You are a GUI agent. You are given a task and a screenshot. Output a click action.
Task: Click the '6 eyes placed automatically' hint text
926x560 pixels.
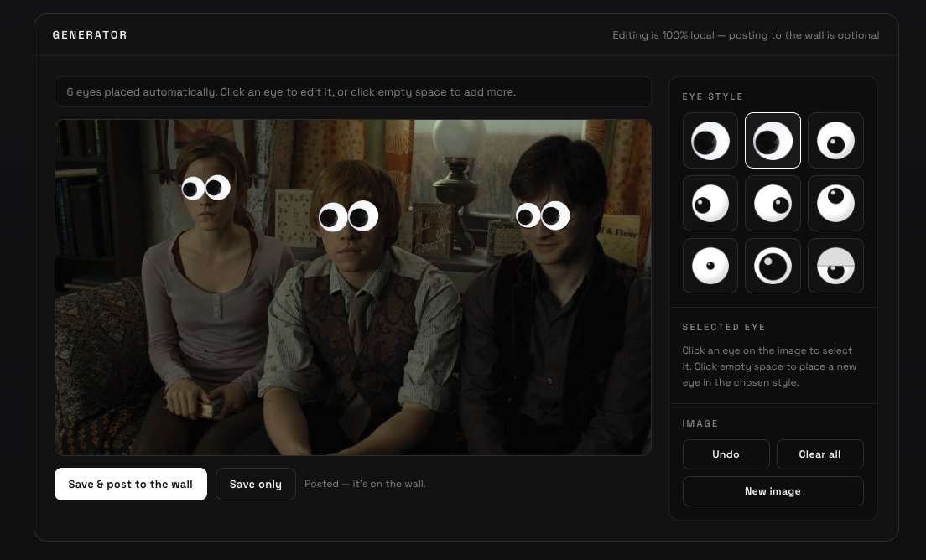pos(290,92)
